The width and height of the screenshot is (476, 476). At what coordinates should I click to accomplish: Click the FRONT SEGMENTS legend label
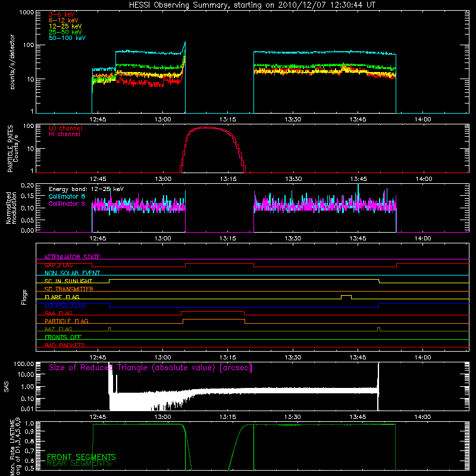pyautogui.click(x=82, y=457)
